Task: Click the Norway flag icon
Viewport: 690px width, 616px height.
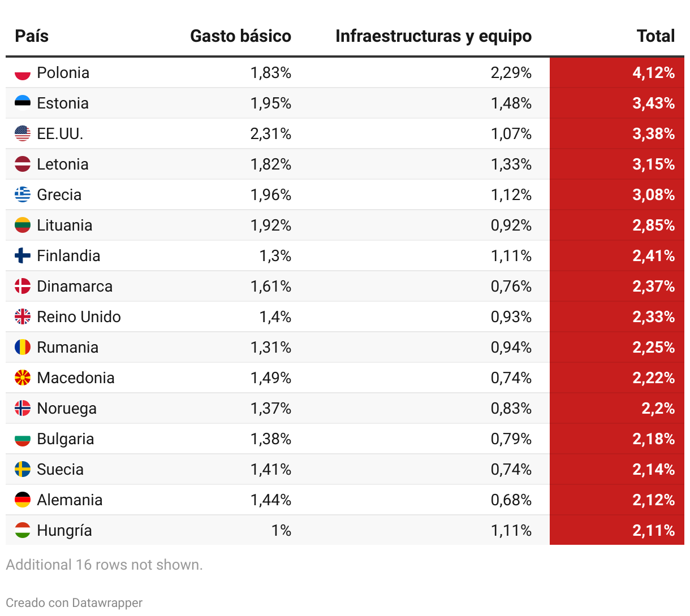Action: 23,409
